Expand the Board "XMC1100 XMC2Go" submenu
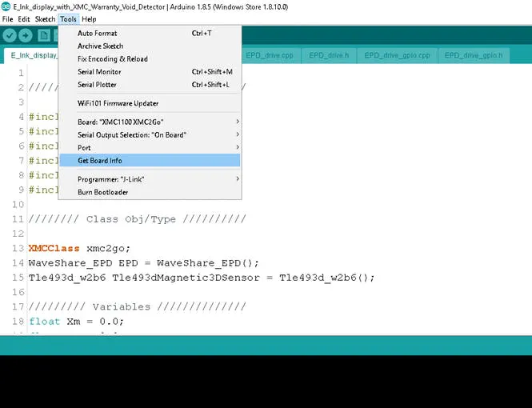 point(150,122)
